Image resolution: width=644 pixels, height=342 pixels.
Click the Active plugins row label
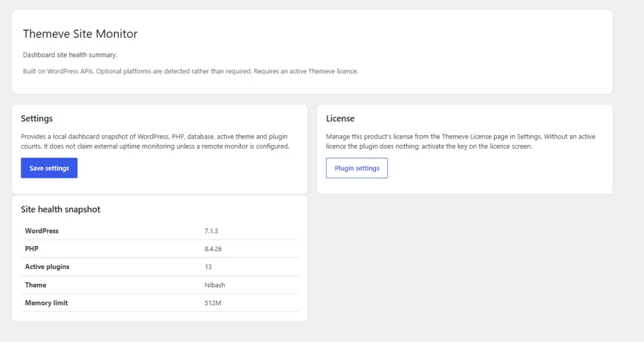pyautogui.click(x=47, y=267)
